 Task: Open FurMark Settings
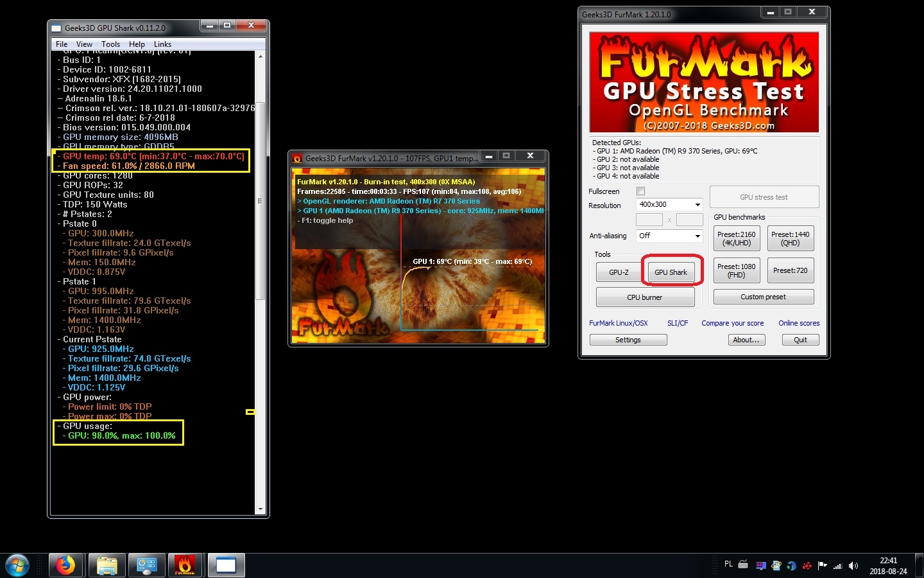pos(628,340)
